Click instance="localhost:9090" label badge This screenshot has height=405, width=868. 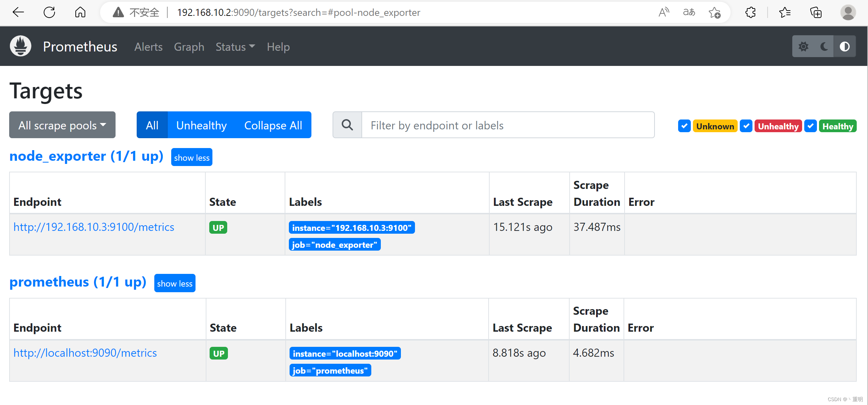[345, 354]
